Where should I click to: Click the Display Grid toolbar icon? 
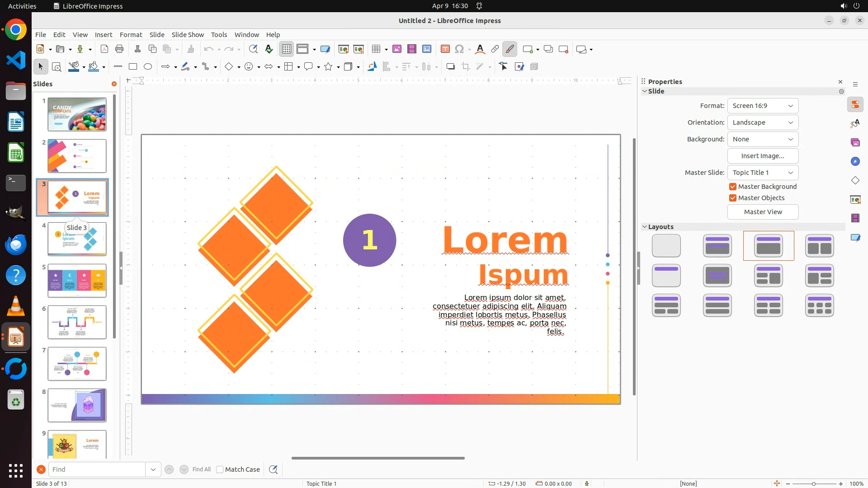click(x=287, y=49)
